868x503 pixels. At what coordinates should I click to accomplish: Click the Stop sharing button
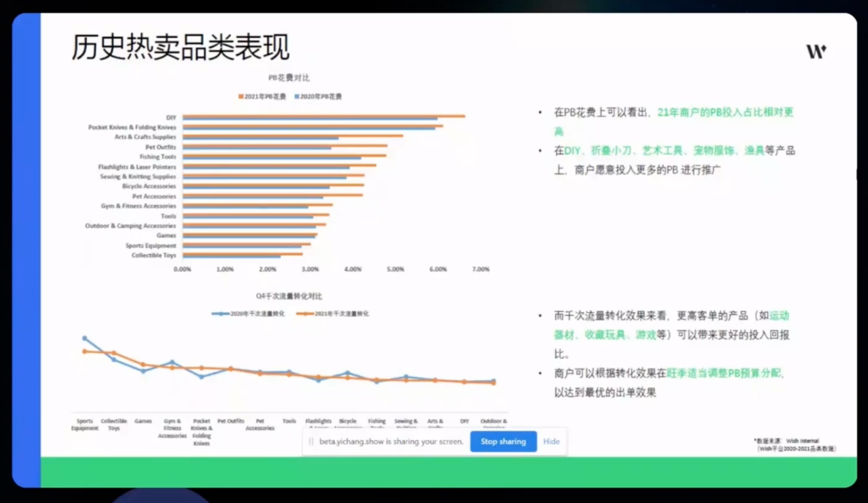tap(503, 441)
